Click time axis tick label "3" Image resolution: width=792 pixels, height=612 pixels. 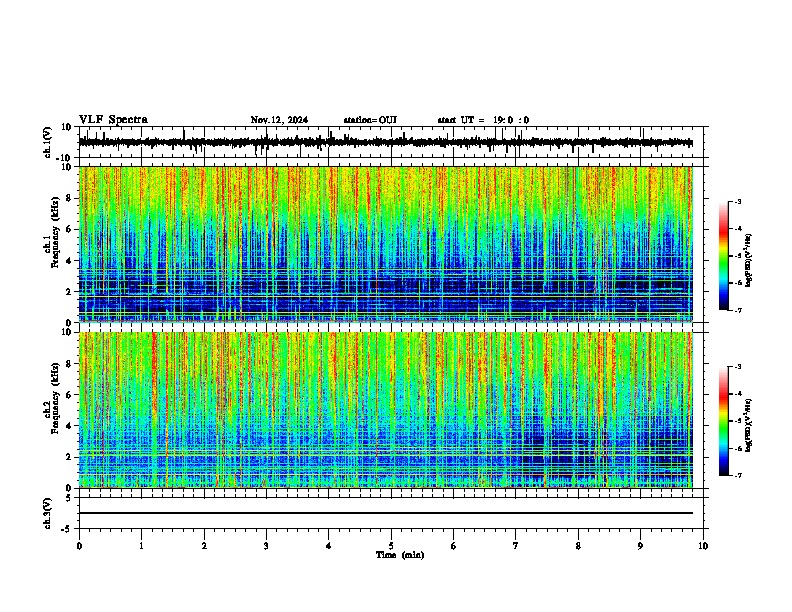(x=266, y=546)
